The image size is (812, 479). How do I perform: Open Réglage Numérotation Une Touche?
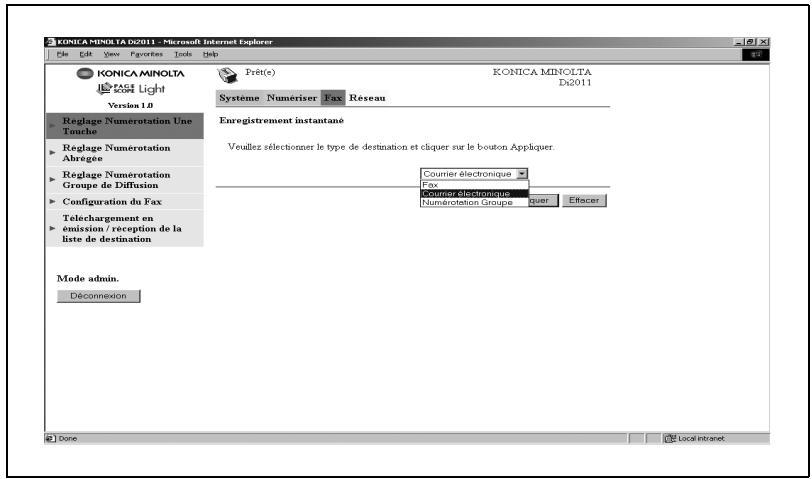click(x=125, y=126)
